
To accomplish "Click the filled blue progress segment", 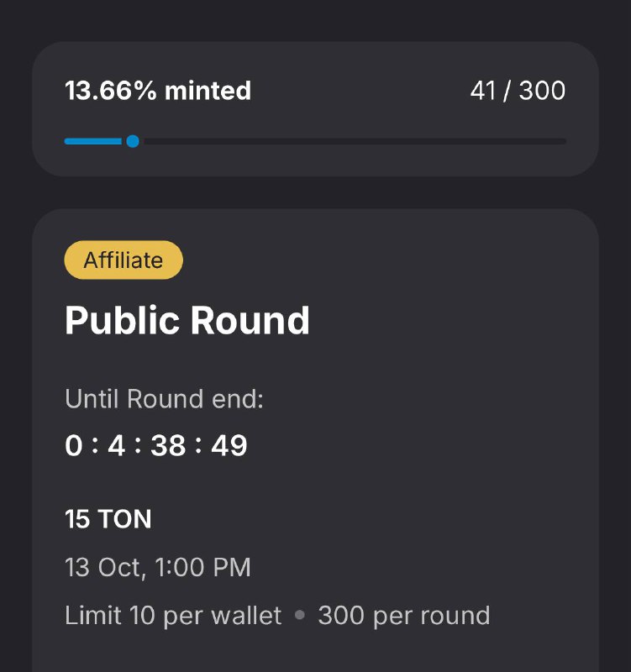I will [92, 141].
